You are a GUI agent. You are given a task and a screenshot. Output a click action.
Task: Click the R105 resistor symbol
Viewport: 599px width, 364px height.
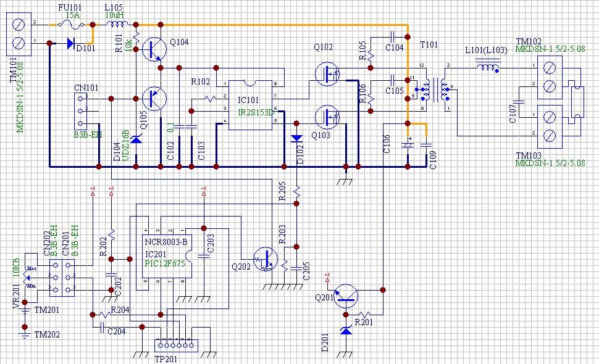click(371, 56)
